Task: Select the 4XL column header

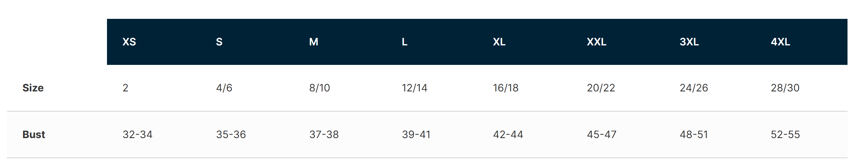Action: click(780, 42)
